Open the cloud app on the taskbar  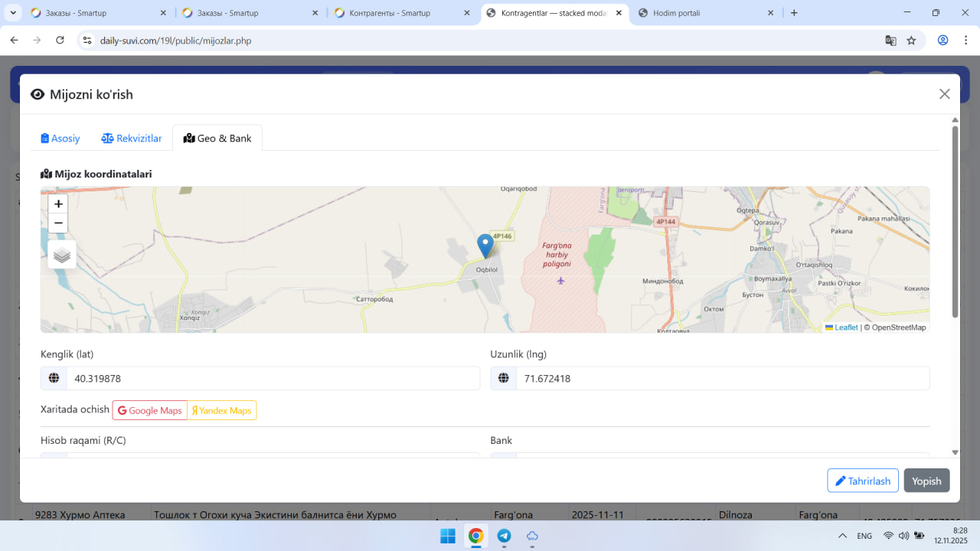532,536
